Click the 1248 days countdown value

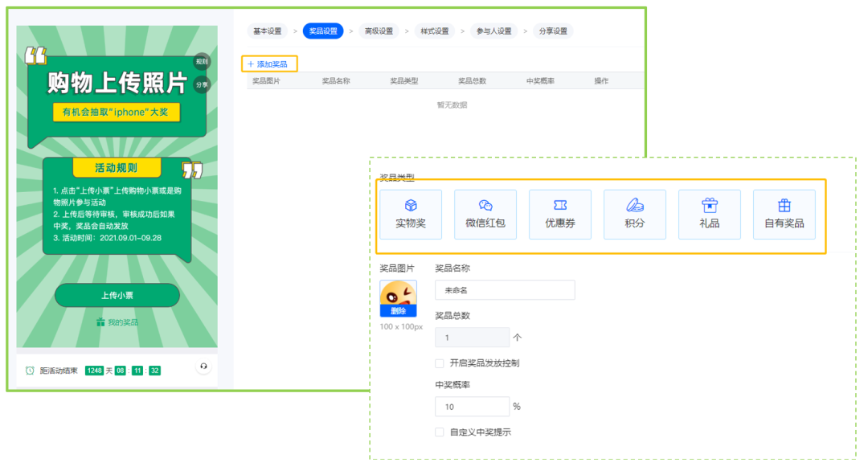click(94, 371)
